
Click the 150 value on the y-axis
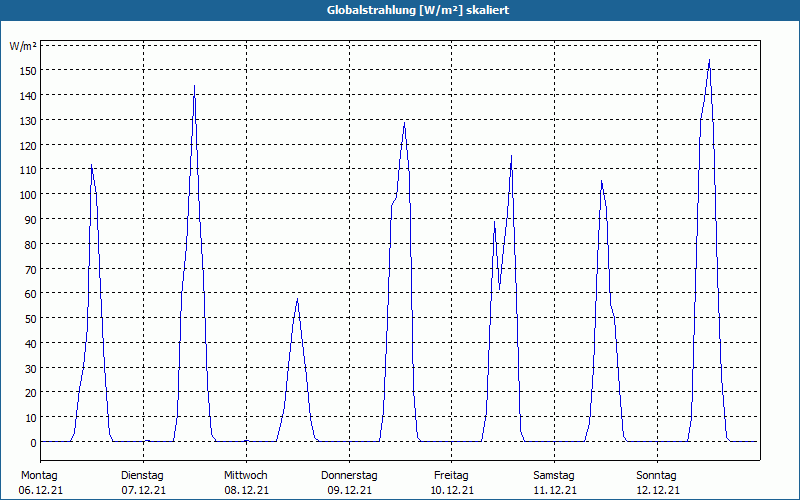point(30,70)
